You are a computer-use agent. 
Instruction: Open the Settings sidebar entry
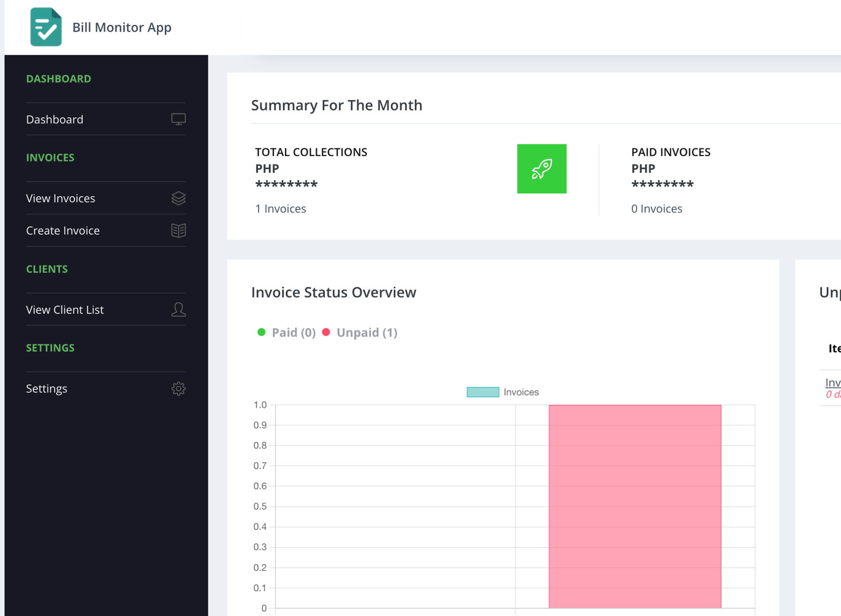point(47,388)
